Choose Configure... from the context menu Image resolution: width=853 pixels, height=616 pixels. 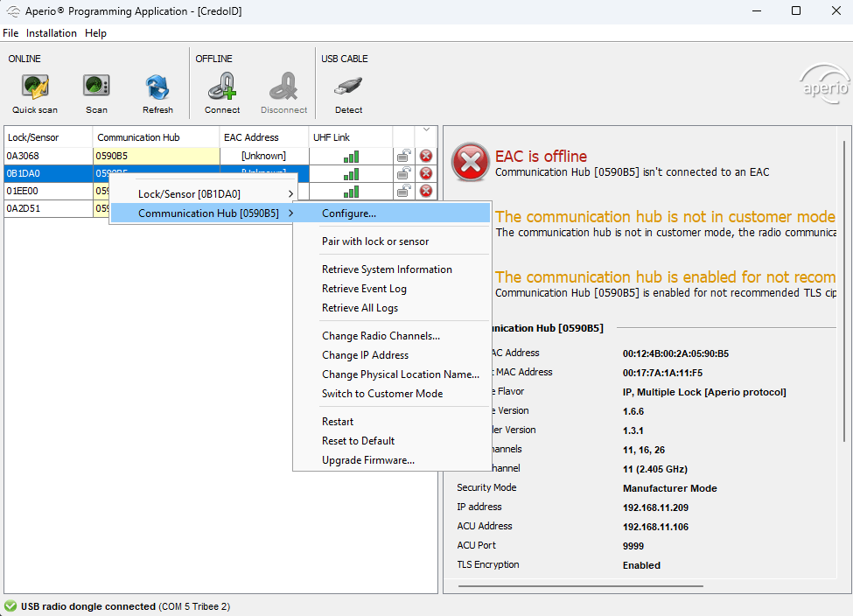pyautogui.click(x=392, y=213)
